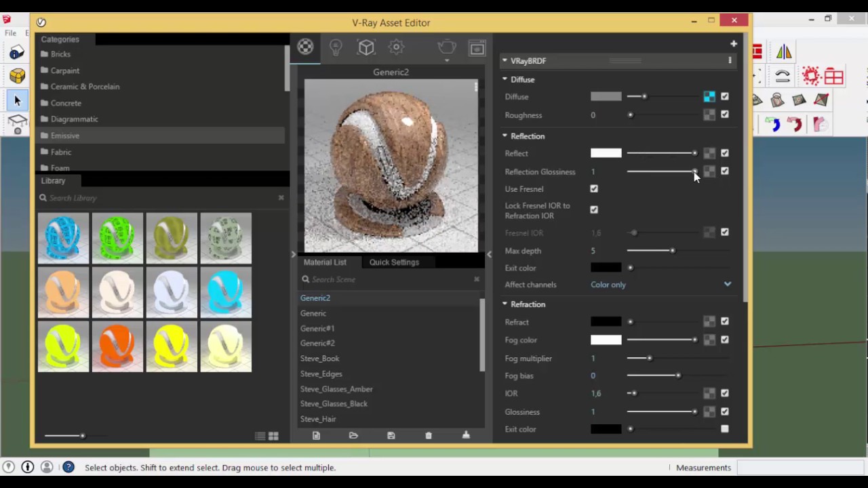Select Generic#1 material
The height and width of the screenshot is (488, 868).
[317, 328]
